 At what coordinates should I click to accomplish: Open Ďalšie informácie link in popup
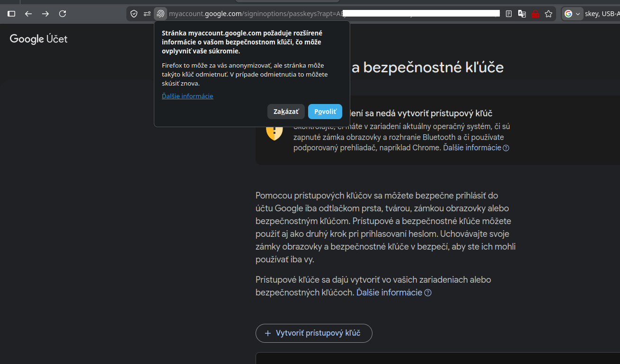187,96
